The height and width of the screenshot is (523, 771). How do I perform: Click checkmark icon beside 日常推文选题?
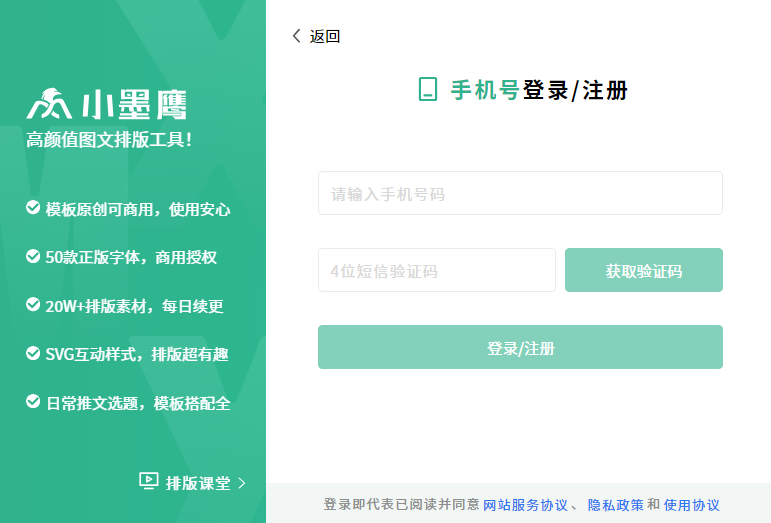33,402
